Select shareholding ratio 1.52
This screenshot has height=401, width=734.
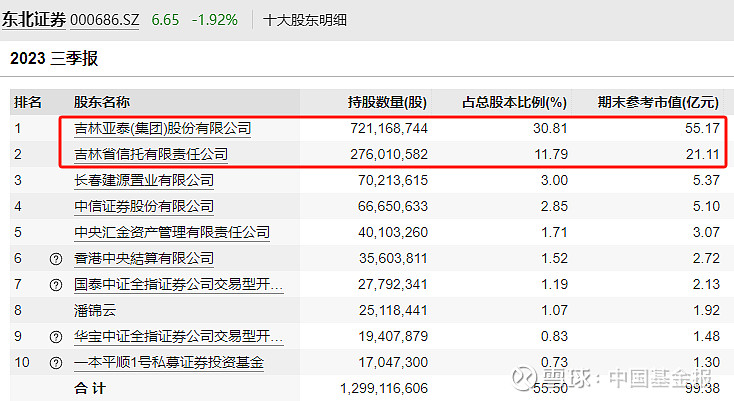pyautogui.click(x=554, y=258)
